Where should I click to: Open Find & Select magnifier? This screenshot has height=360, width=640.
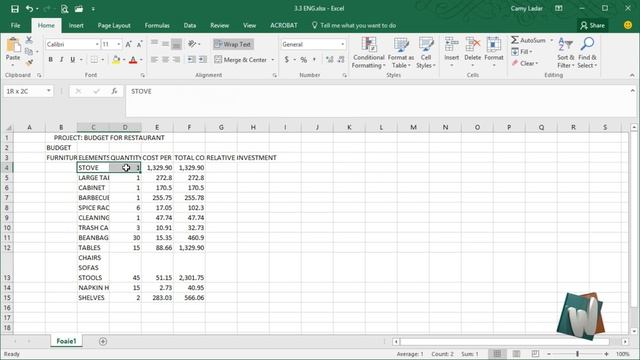point(587,53)
